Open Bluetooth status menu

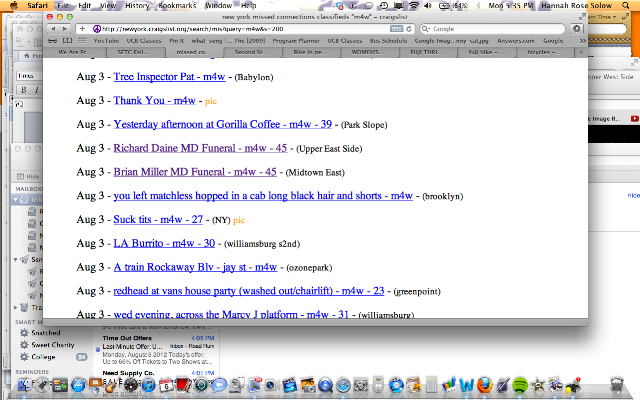478,5
